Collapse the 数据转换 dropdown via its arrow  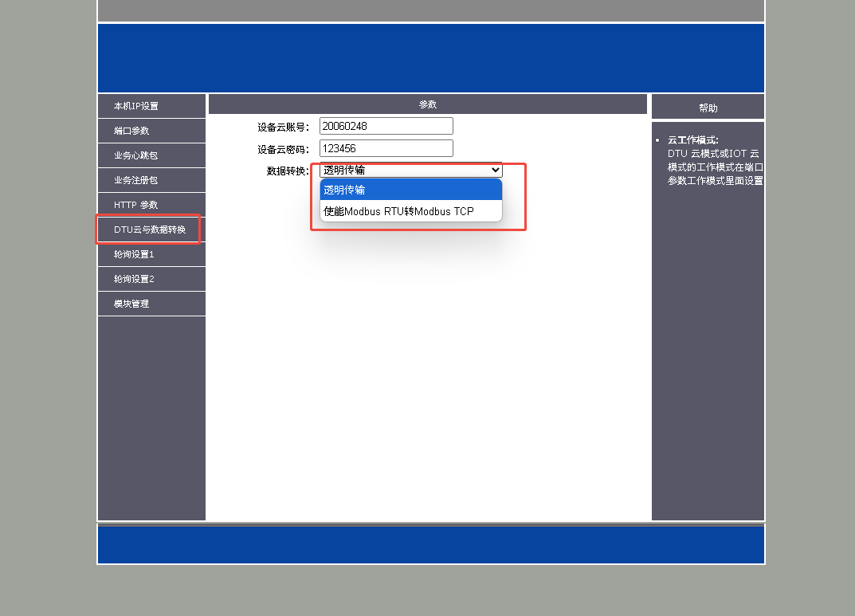[495, 170]
